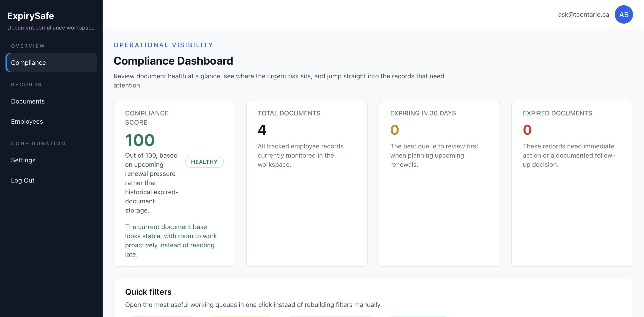Open the Expiring in 30 Days card
Viewport: 644px width, 317px height.
pyautogui.click(x=439, y=183)
